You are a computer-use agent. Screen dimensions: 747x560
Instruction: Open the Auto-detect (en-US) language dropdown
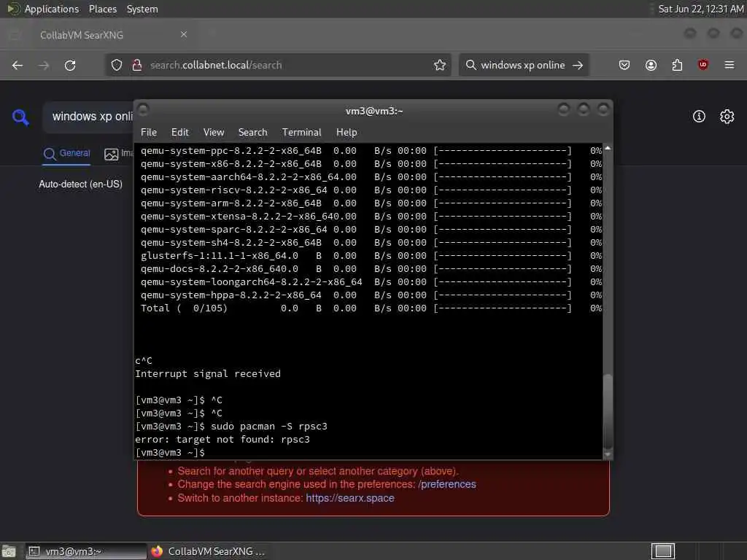(80, 184)
